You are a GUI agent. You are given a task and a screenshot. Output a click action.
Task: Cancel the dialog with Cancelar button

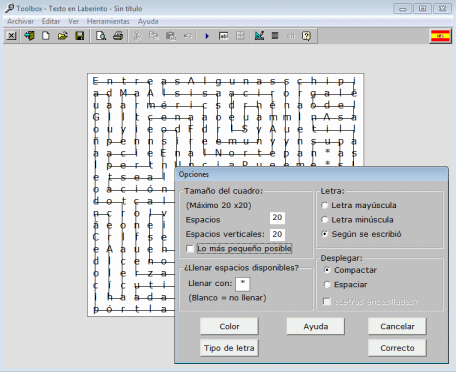(397, 326)
